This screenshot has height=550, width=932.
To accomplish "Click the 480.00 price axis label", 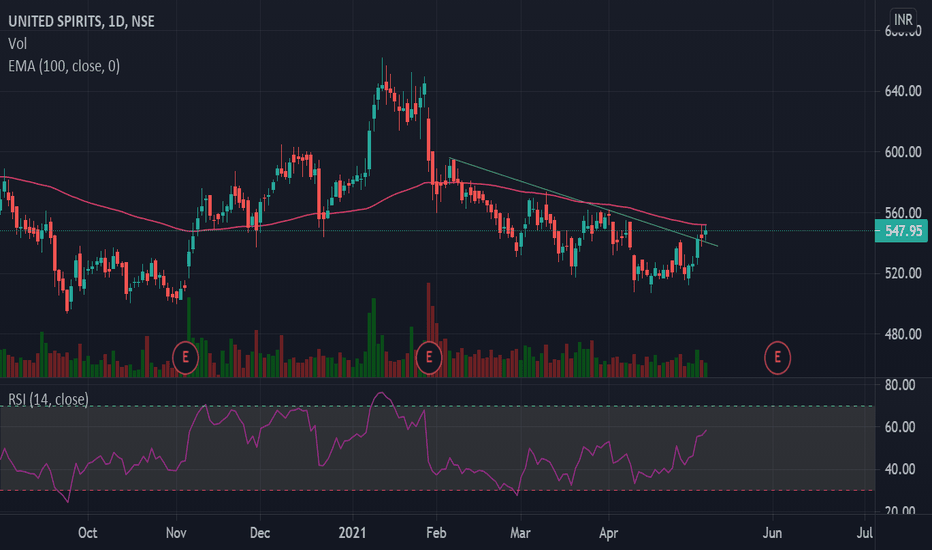I will (x=903, y=334).
